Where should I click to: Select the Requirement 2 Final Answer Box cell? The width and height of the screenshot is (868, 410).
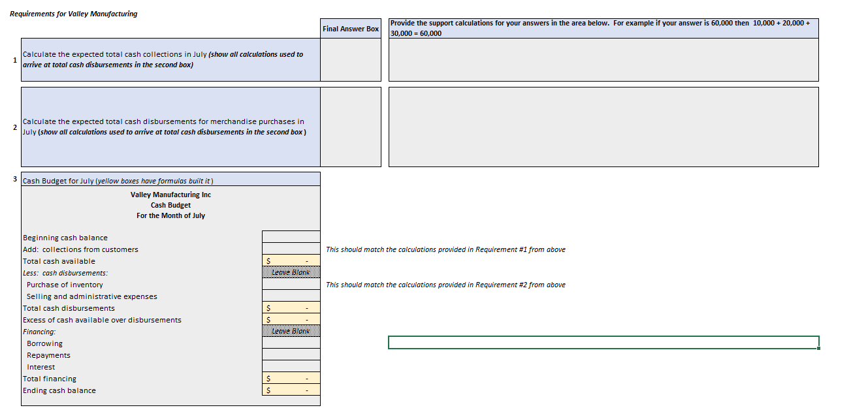[x=351, y=127]
